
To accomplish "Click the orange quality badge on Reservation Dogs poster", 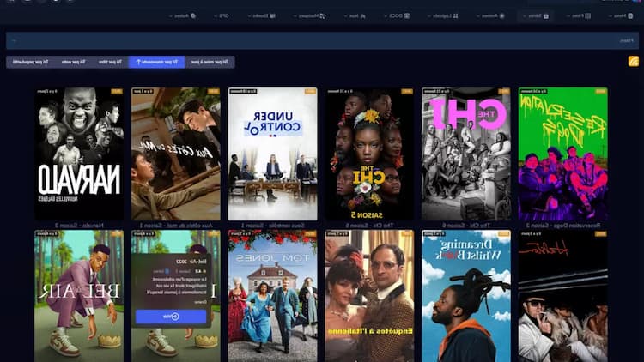I will point(601,91).
